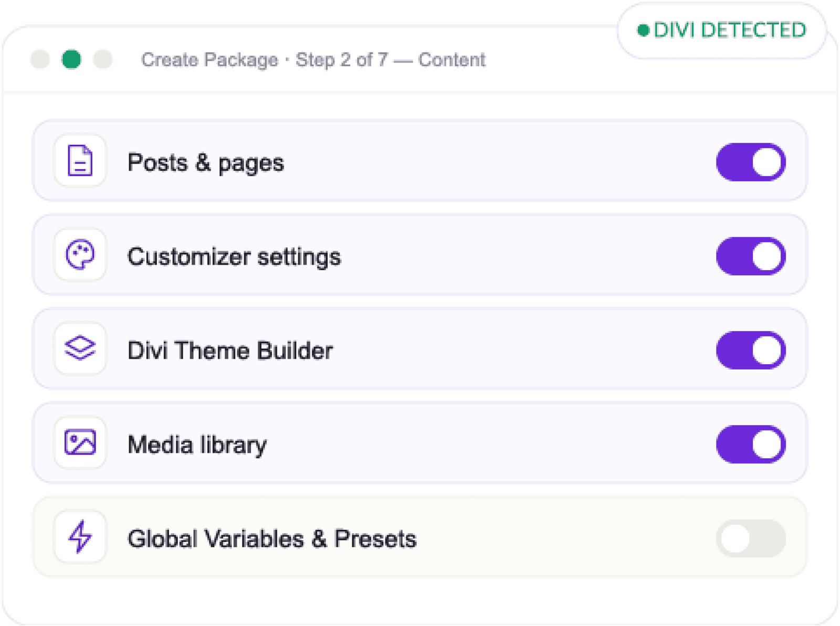The image size is (840, 626).
Task: Click the Customizer settings palette icon
Action: click(80, 254)
